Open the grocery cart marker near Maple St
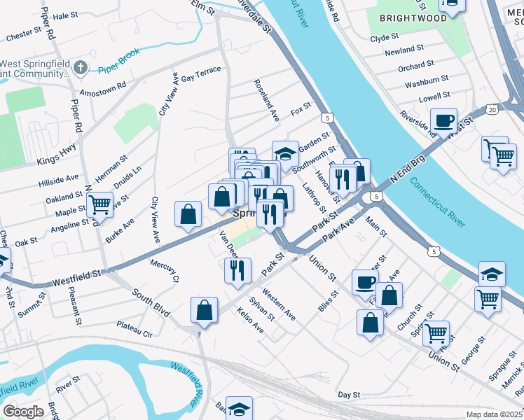 pyautogui.click(x=99, y=206)
